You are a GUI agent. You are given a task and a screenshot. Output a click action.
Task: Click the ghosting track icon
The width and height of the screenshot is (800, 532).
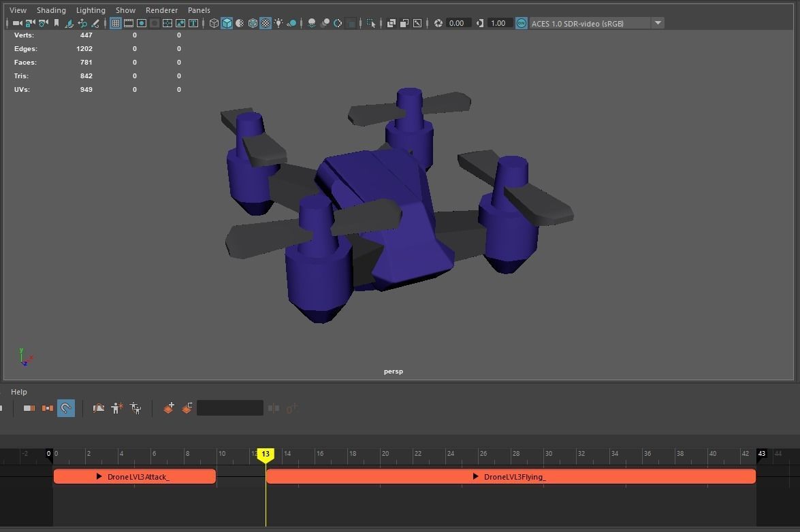coord(99,408)
